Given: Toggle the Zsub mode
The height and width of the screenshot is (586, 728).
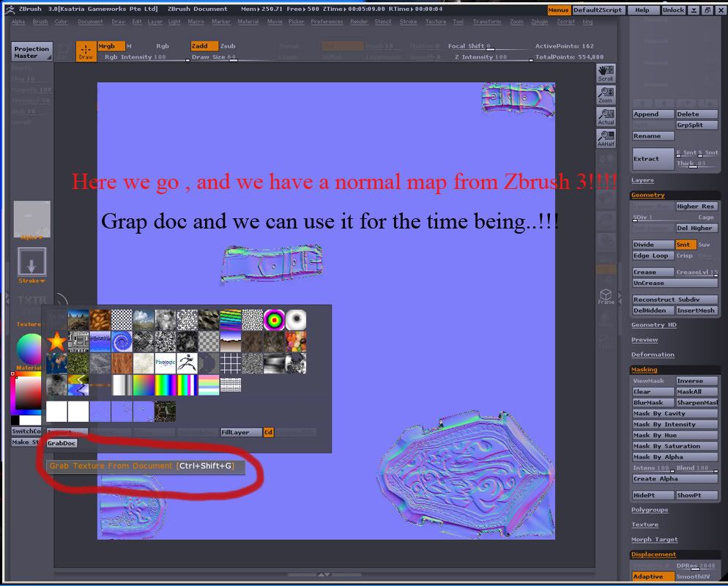Looking at the screenshot, I should 228,46.
